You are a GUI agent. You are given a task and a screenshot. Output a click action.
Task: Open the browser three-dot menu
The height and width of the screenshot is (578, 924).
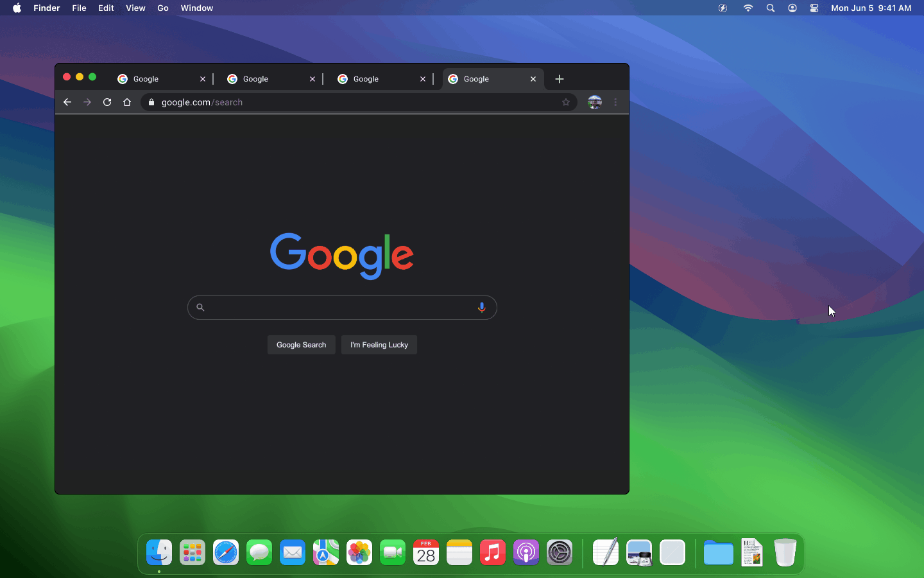point(615,102)
